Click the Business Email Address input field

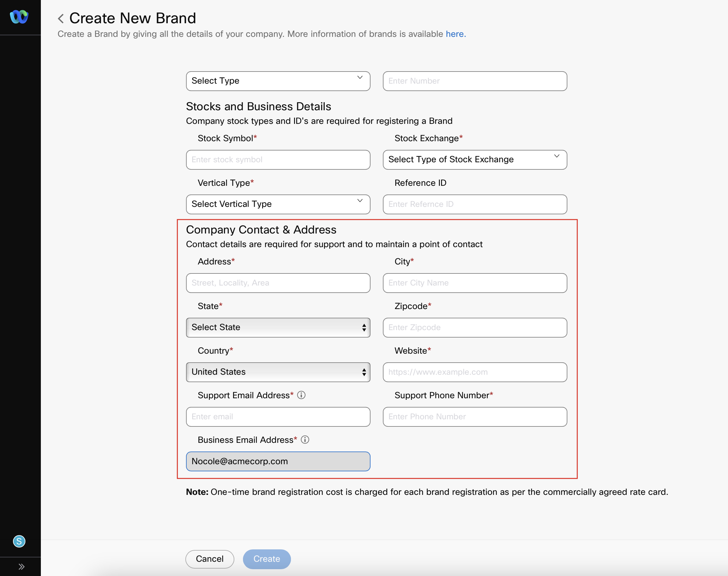278,461
